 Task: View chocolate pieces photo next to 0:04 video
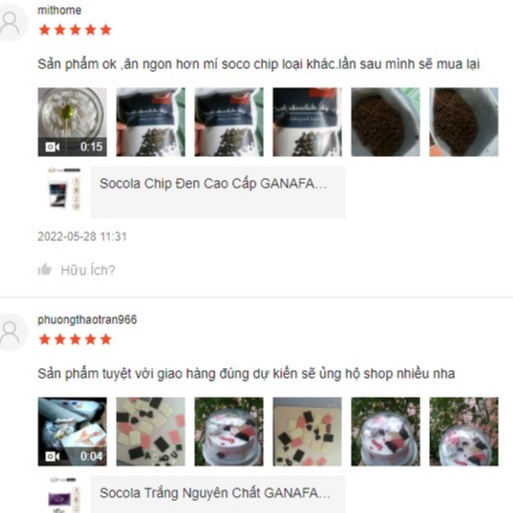coord(151,431)
